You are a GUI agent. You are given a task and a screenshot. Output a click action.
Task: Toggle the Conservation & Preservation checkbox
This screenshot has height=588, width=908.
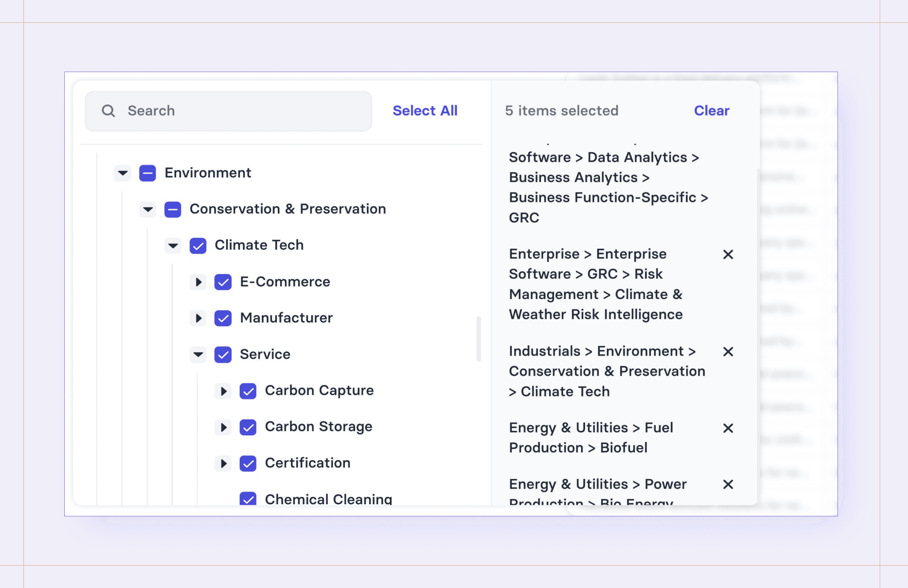pos(172,209)
